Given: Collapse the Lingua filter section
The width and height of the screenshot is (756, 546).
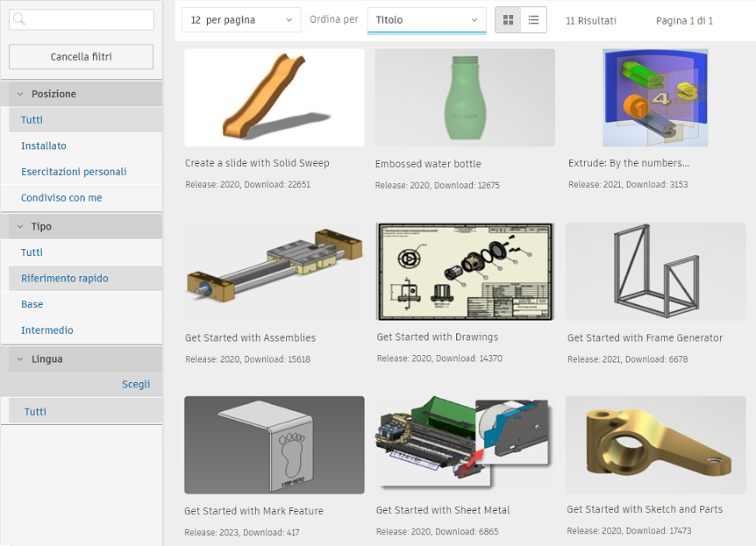Looking at the screenshot, I should [x=20, y=359].
